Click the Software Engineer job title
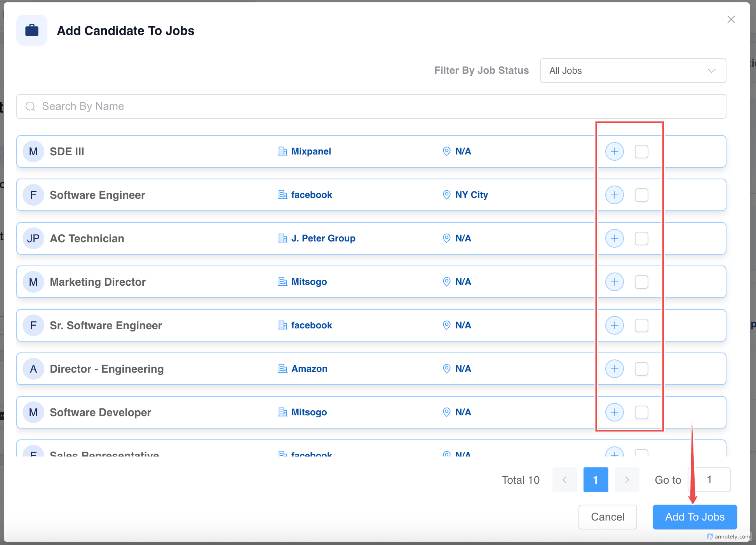This screenshot has width=756, height=545. (x=98, y=195)
